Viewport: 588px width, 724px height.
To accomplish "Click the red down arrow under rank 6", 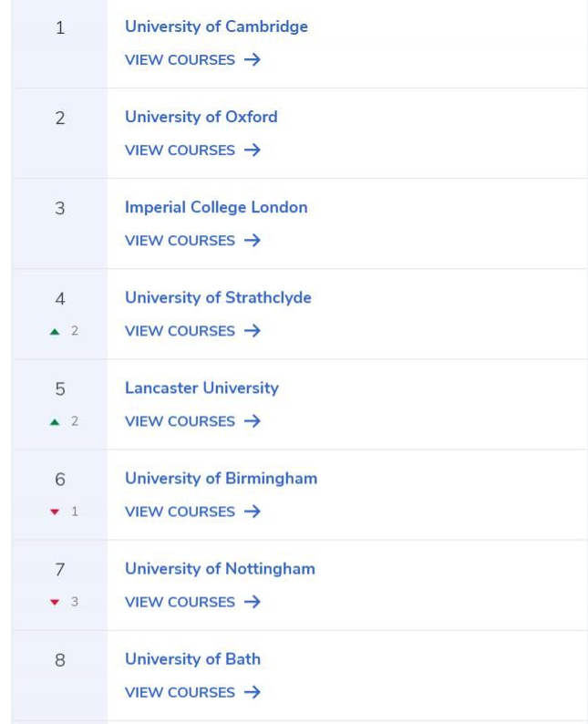I will click(55, 512).
